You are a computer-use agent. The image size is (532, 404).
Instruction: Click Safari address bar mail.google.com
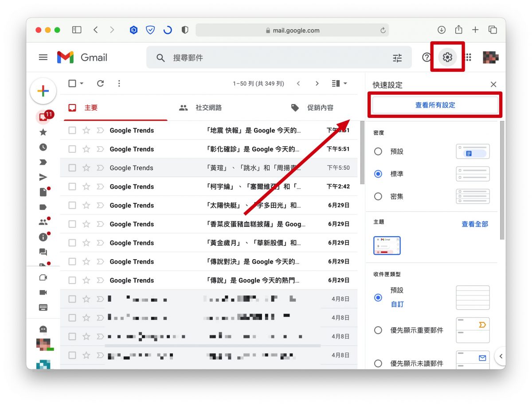coord(292,31)
